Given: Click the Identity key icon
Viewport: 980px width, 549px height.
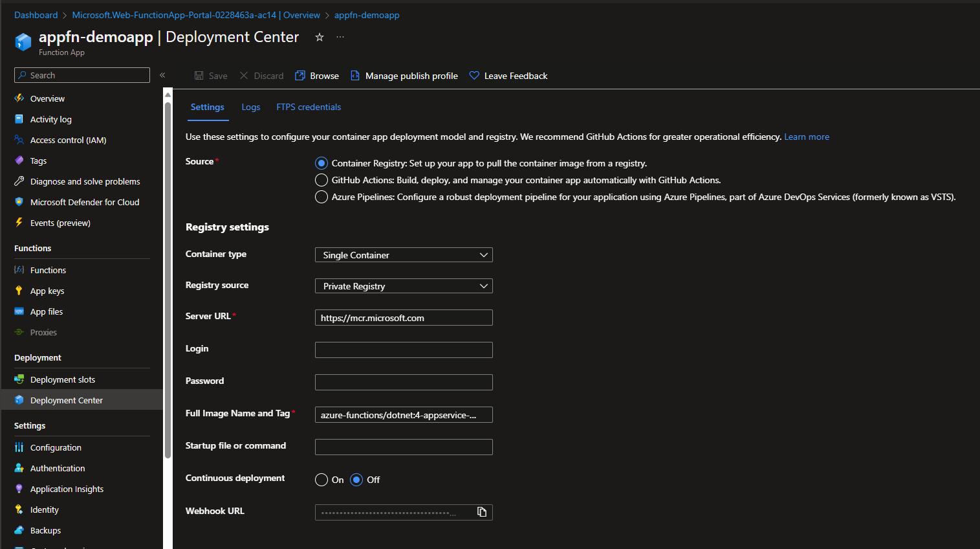Looking at the screenshot, I should (x=19, y=510).
